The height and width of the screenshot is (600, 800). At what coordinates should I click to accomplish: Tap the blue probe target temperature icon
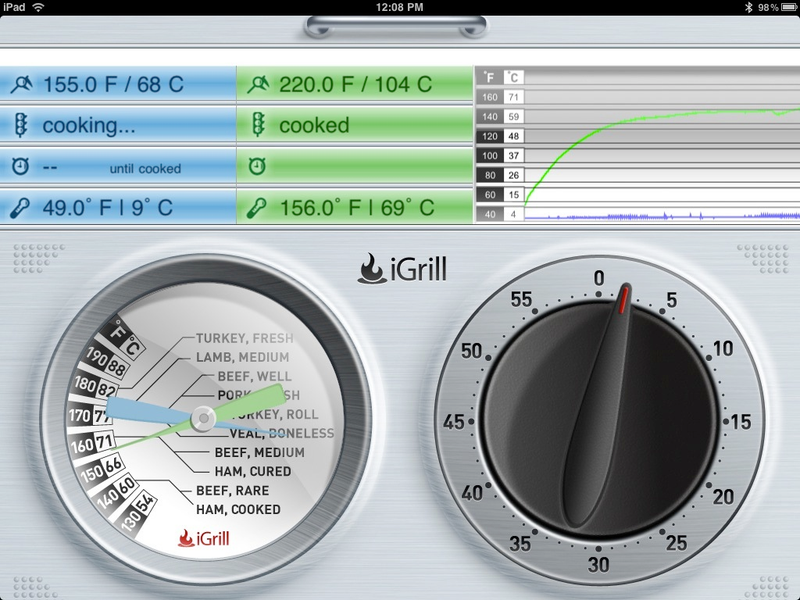tap(21, 84)
